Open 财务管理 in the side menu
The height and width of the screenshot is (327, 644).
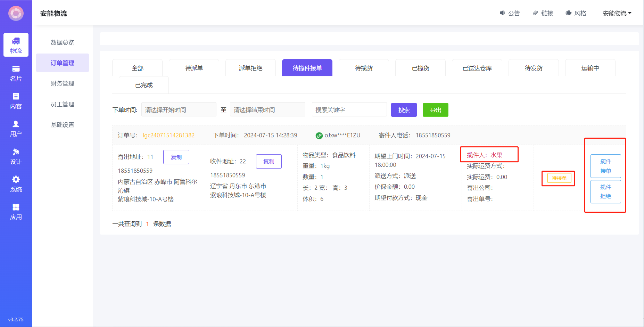pyautogui.click(x=63, y=83)
